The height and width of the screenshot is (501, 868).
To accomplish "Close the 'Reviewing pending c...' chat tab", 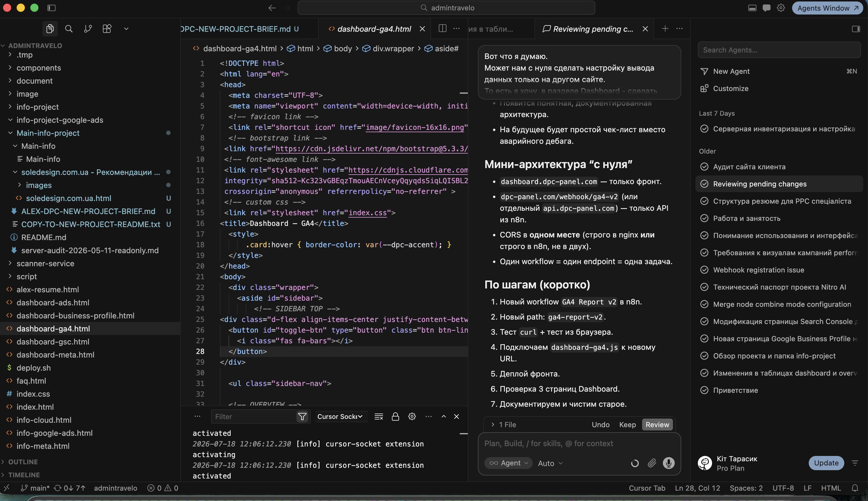I will click(645, 29).
